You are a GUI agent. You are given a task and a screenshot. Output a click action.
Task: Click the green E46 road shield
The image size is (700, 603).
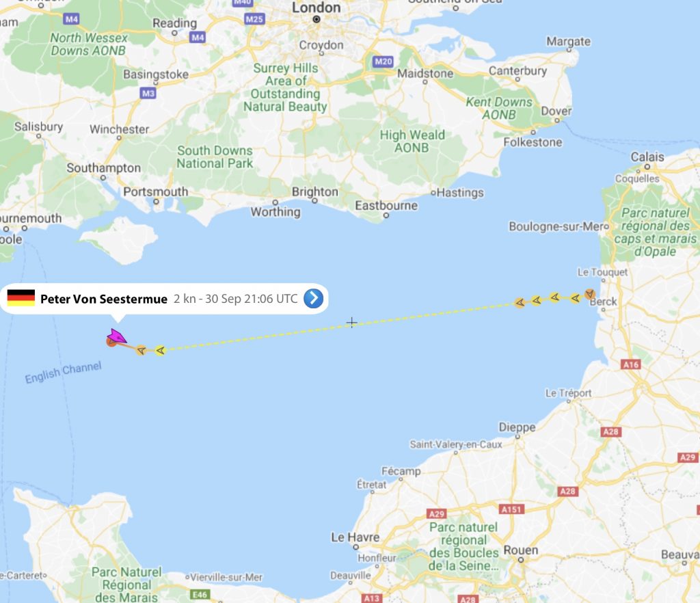200,594
